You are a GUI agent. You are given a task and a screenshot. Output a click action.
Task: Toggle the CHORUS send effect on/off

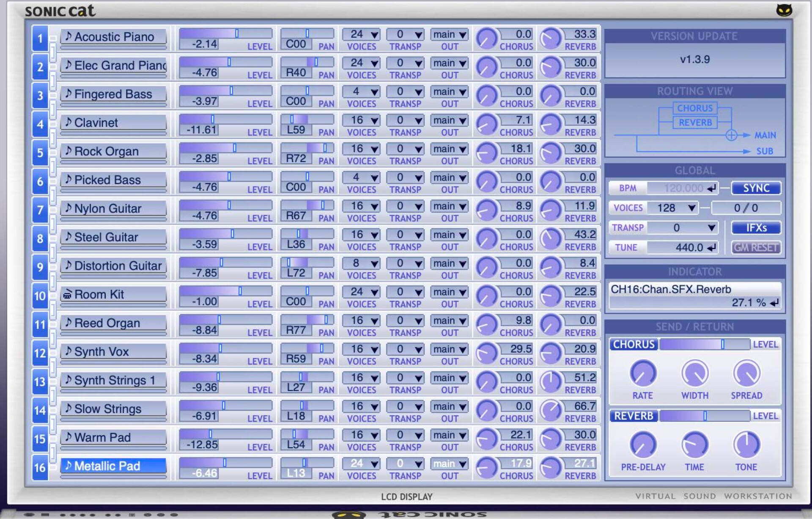(x=634, y=344)
